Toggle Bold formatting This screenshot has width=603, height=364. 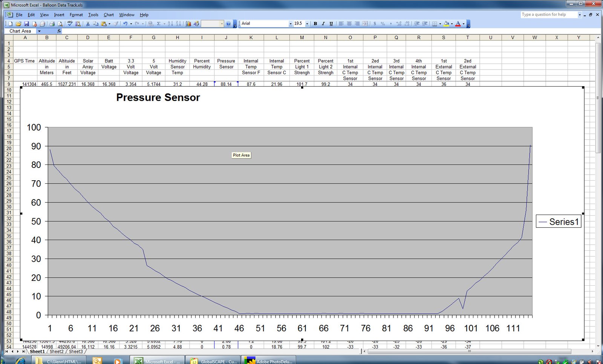click(x=315, y=23)
